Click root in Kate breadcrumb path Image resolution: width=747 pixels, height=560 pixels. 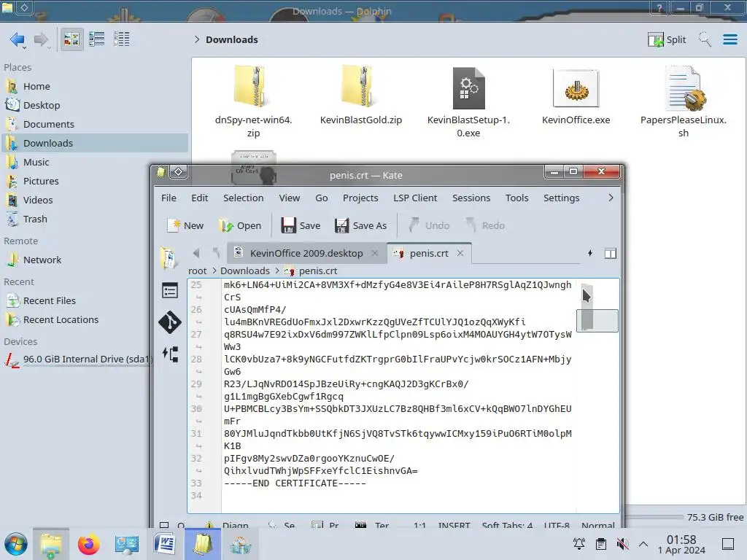pos(197,271)
